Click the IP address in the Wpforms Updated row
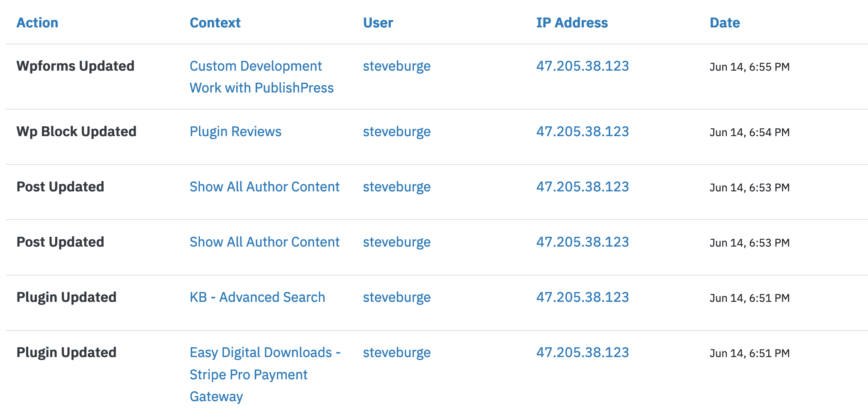This screenshot has width=868, height=417. click(583, 66)
